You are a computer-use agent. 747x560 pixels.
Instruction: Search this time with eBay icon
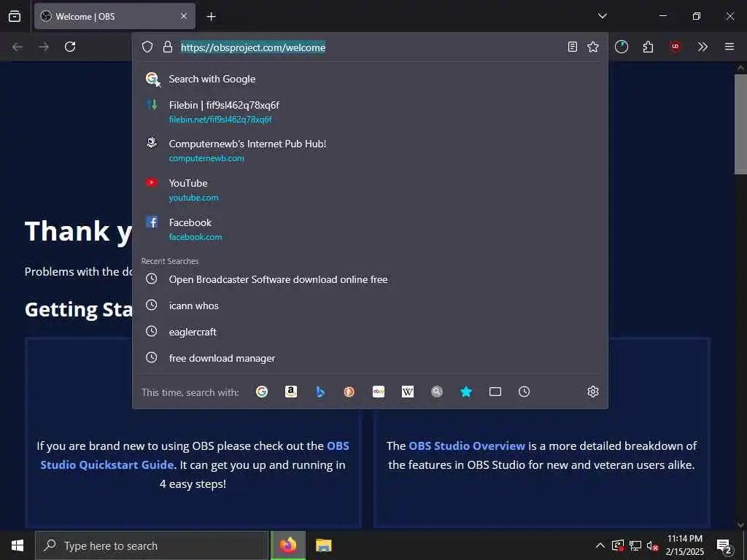tap(379, 392)
